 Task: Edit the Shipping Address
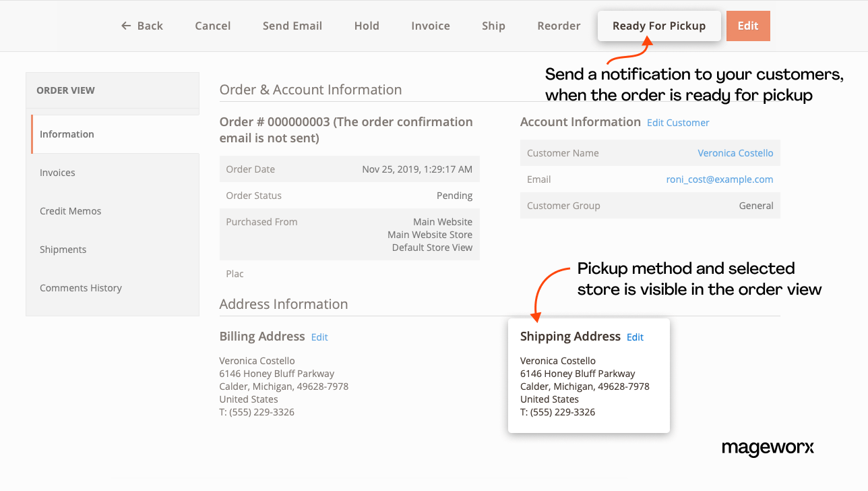[x=635, y=337]
